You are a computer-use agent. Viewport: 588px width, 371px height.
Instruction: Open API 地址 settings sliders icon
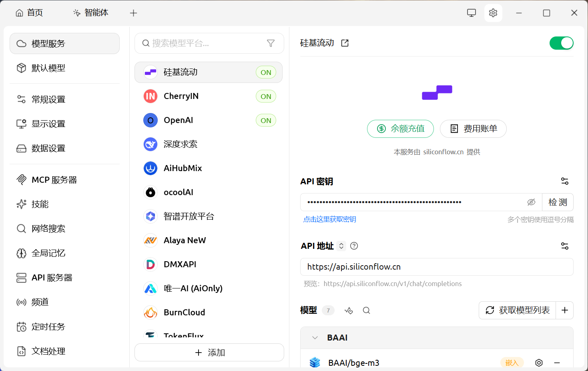pos(565,246)
